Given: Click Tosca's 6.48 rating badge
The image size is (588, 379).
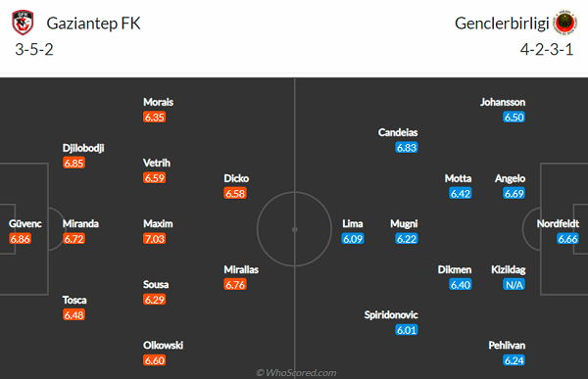Looking at the screenshot, I should [x=73, y=315].
